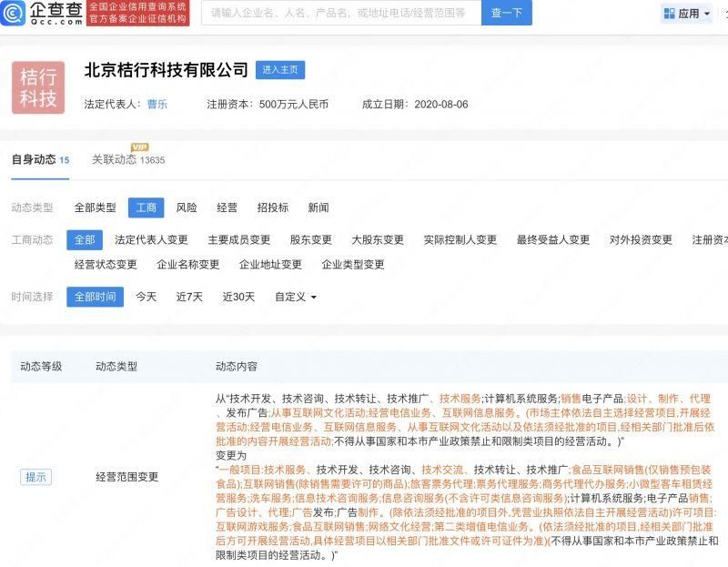
Task: Filter by 股东变更
Action: click(x=310, y=240)
